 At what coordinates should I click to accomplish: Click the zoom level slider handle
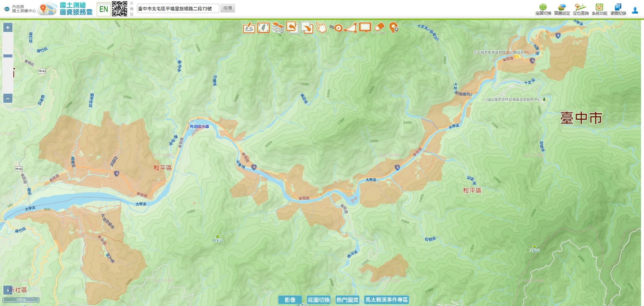8,56
